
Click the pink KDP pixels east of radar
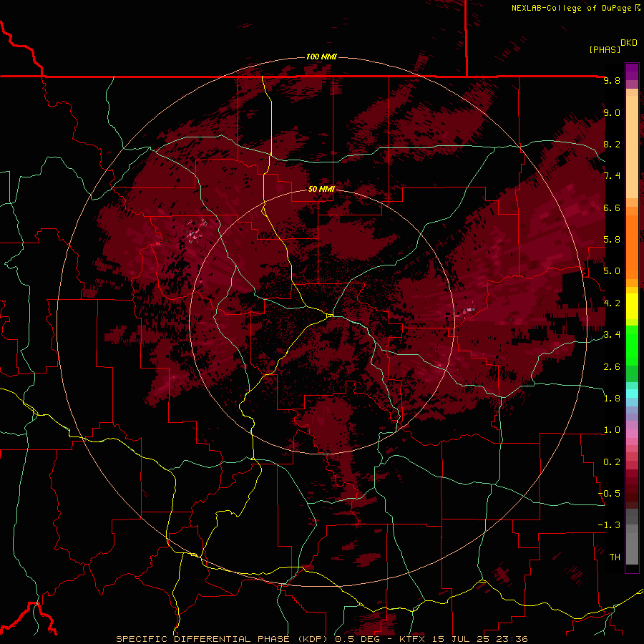pyautogui.click(x=469, y=309)
